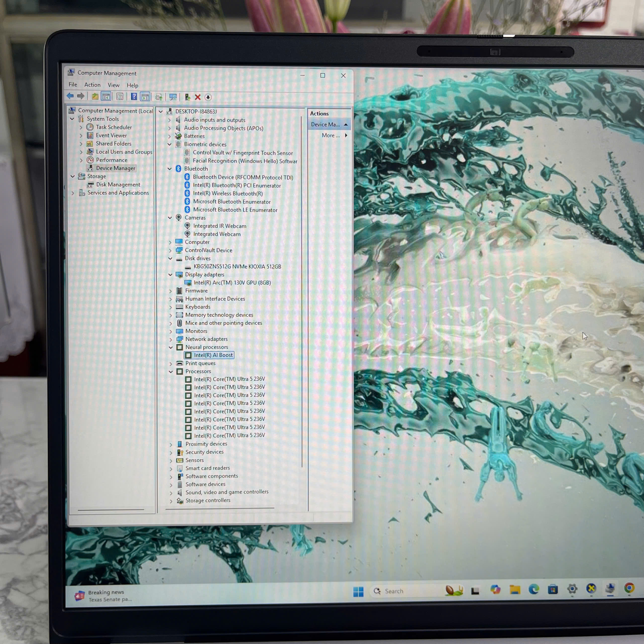644x644 pixels.
Task: Click the Disable device down-arrow icon
Action: (x=208, y=97)
